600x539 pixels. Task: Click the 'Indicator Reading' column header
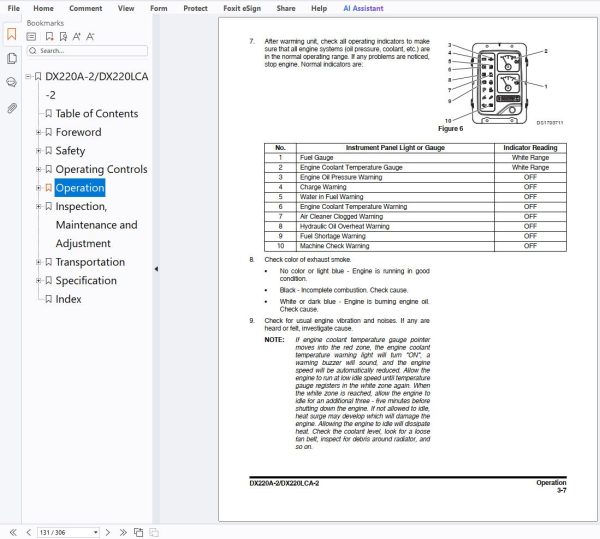[x=530, y=148]
